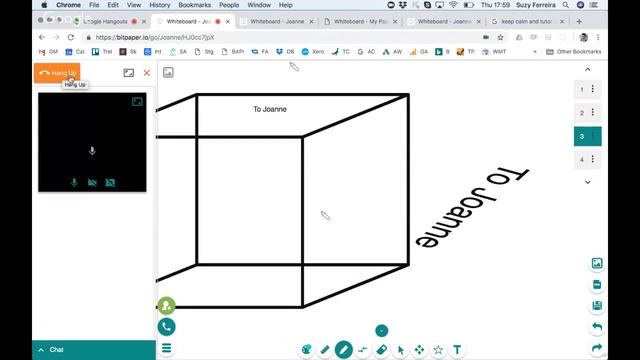Open Spotlight search in menu bar

(566, 5)
